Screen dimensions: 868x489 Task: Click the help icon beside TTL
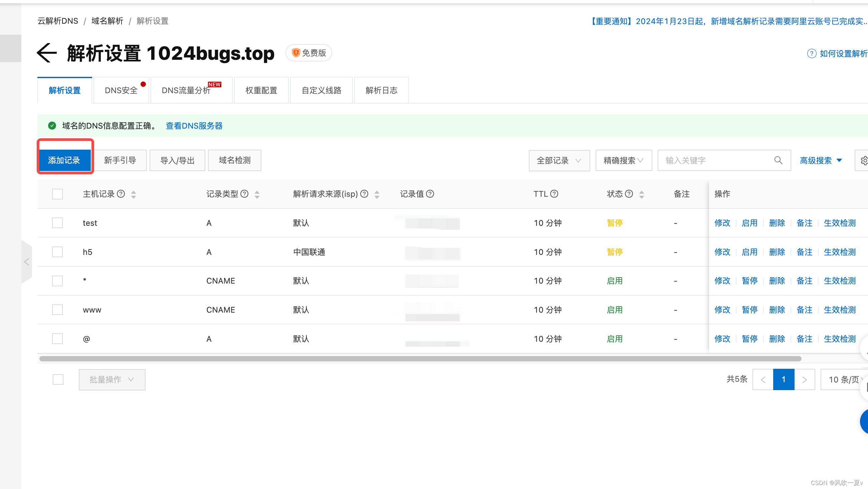pos(554,194)
